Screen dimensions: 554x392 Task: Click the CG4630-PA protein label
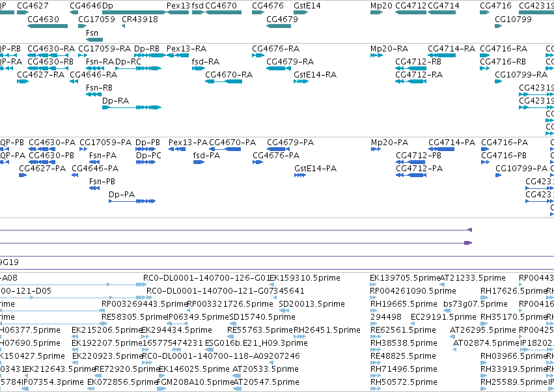point(52,143)
